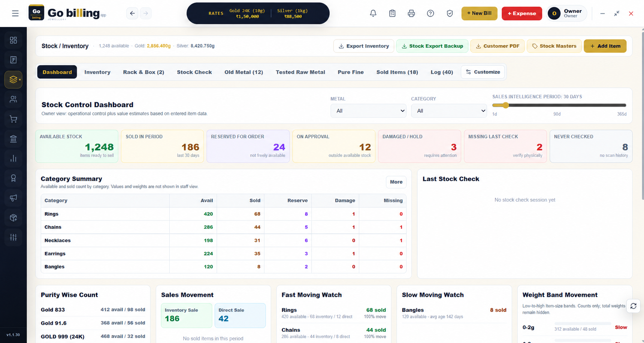
Task: Open sliders settings icon in sidebar
Action: tap(13, 237)
